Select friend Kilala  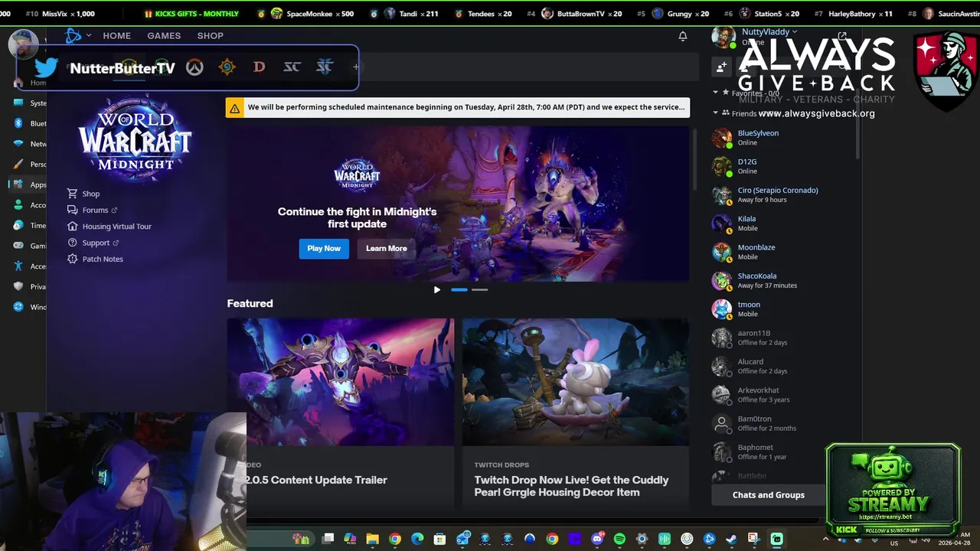[x=781, y=223]
